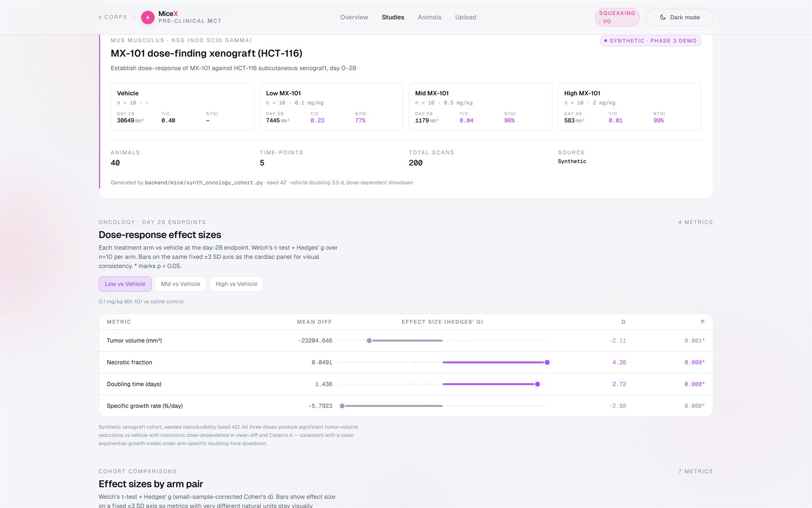Click the Specific growth rate (%/day) label
This screenshot has width=812, height=508.
tap(145, 406)
